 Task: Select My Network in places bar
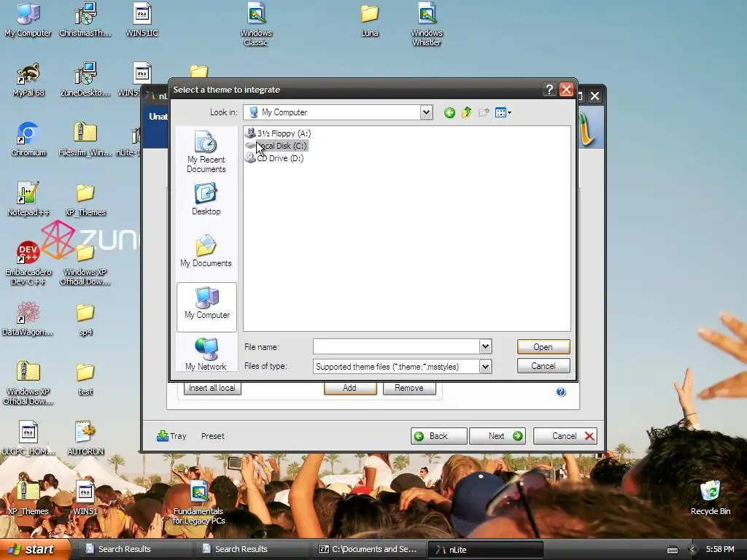[x=206, y=354]
